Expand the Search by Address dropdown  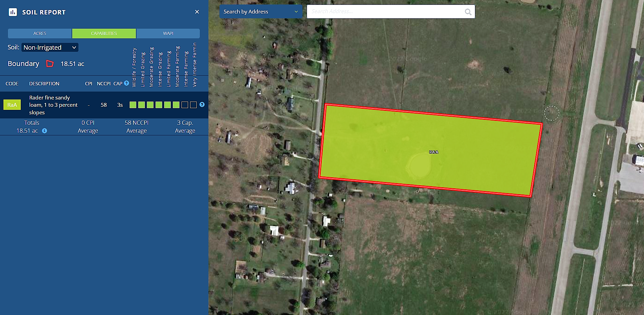pyautogui.click(x=261, y=12)
